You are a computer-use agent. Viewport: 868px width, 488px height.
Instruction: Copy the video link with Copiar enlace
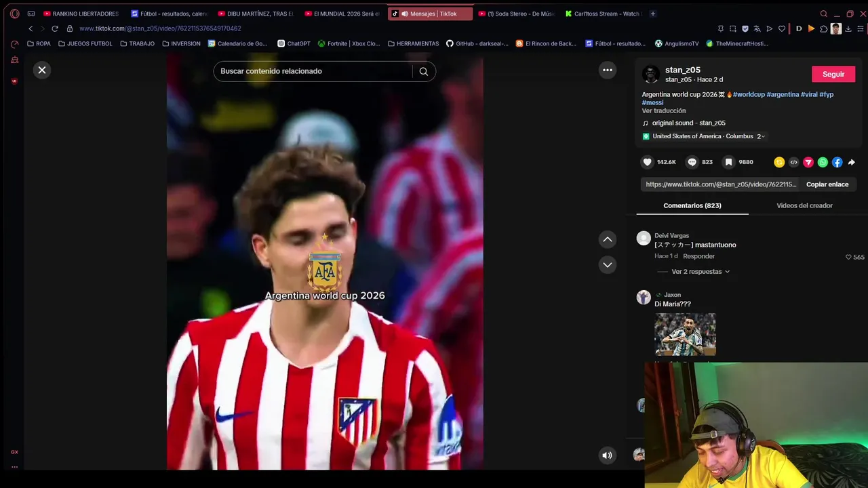(827, 184)
